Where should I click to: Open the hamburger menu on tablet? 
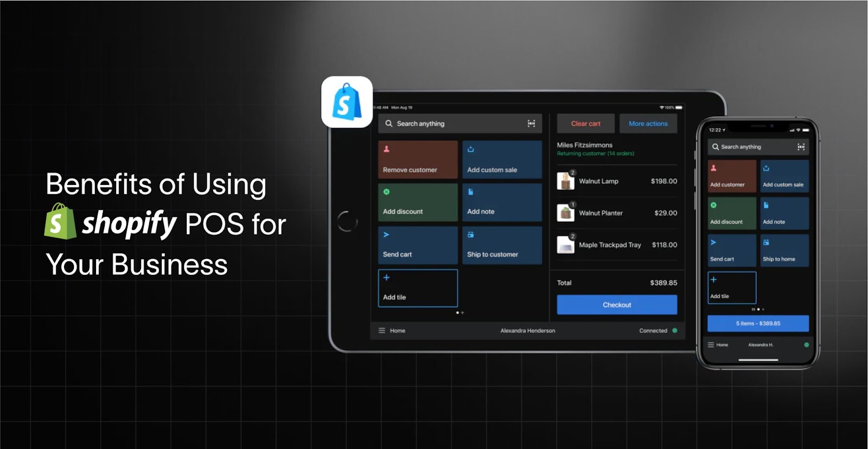[382, 330]
